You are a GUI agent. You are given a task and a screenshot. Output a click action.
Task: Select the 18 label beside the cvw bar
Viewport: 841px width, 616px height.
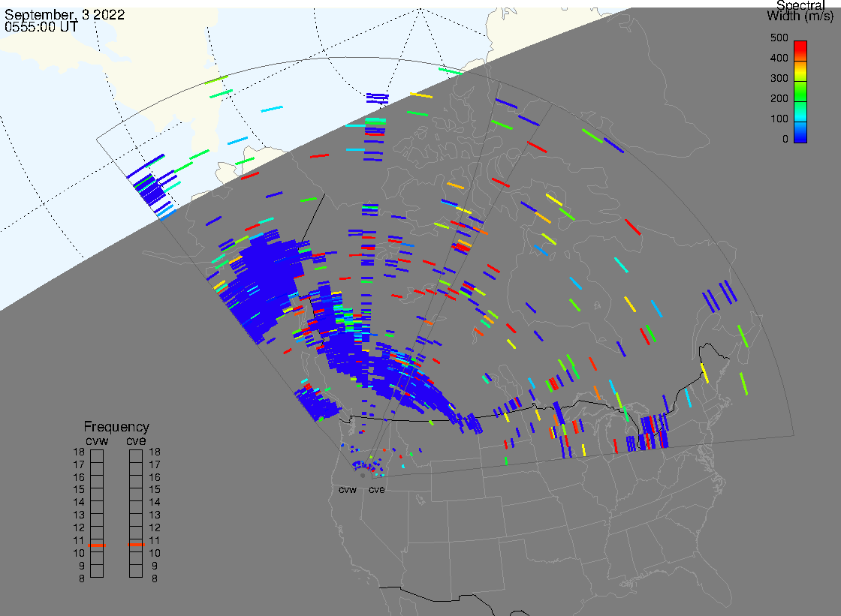[79, 452]
